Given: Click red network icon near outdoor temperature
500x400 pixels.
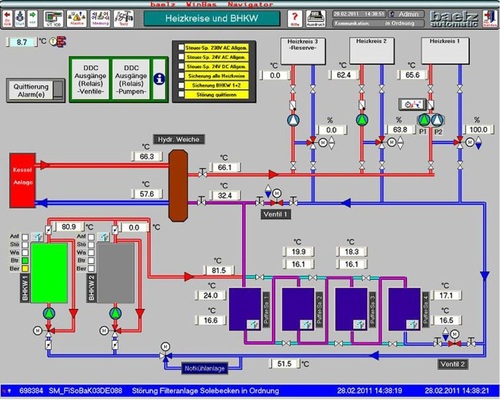Looking at the screenshot, I should point(62,42).
